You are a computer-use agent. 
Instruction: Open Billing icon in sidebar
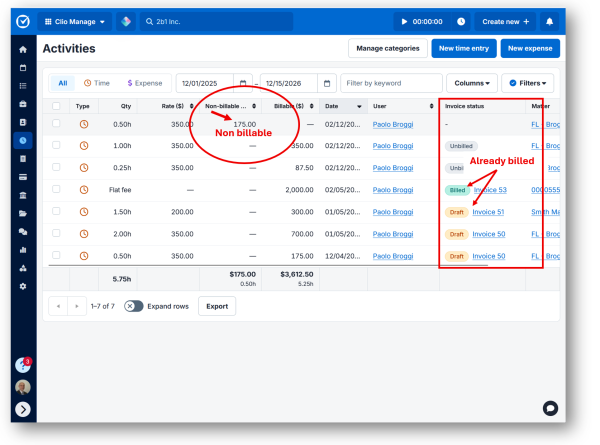pyautogui.click(x=23, y=159)
